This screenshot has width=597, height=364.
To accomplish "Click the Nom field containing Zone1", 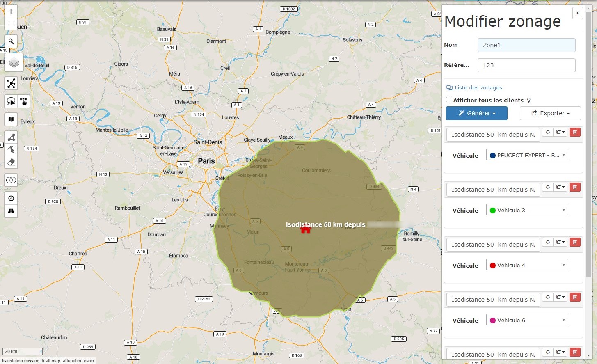I will point(526,45).
